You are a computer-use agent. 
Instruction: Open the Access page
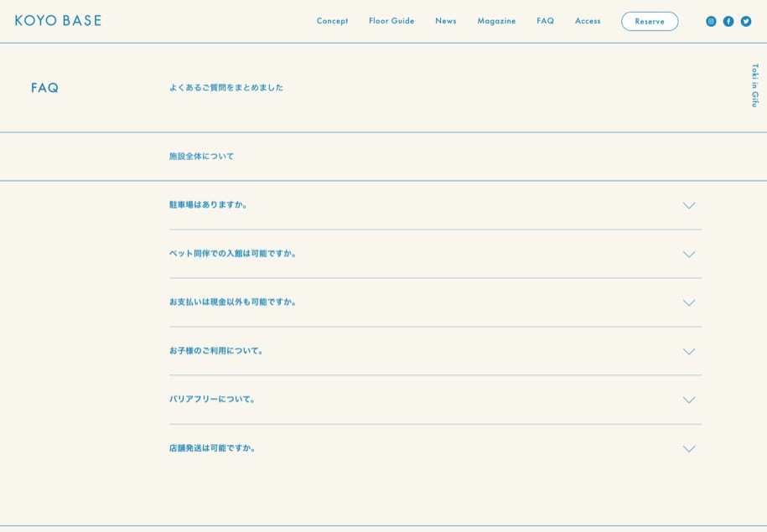click(588, 21)
